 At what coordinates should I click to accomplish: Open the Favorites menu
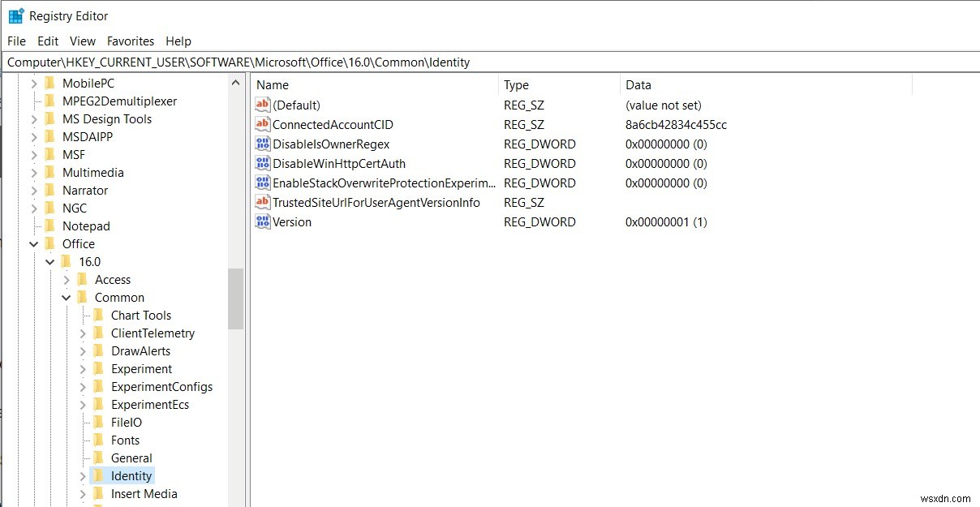[x=131, y=41]
